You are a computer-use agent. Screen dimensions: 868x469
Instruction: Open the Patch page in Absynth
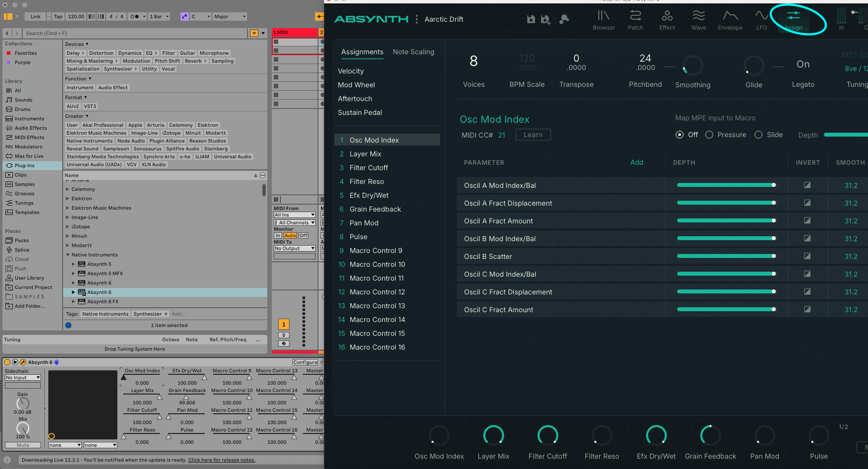[x=635, y=20]
